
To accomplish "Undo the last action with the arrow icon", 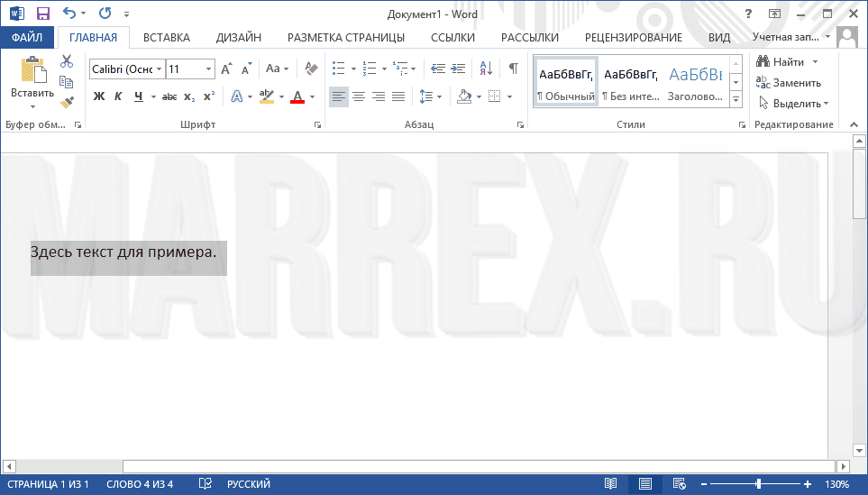I will pos(69,14).
